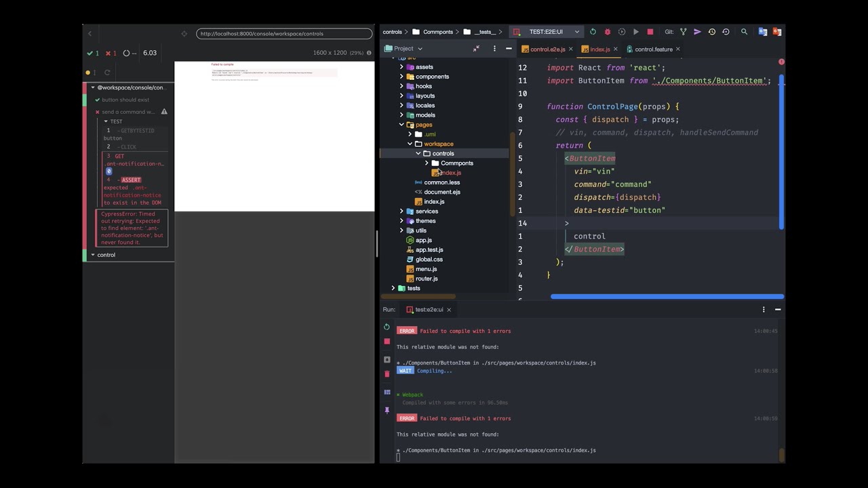Hide the Project panel with minus icon
The width and height of the screenshot is (868, 488).
[x=509, y=49]
